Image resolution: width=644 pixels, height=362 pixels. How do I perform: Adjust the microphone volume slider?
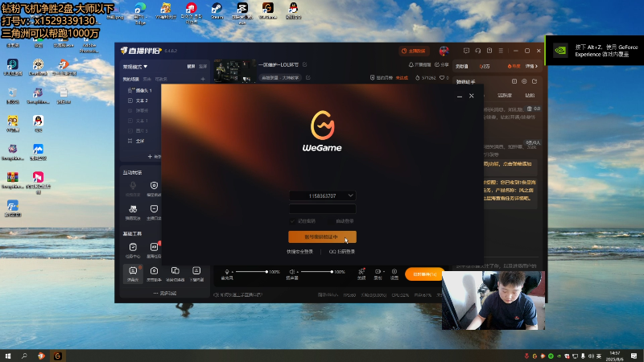coord(251,272)
